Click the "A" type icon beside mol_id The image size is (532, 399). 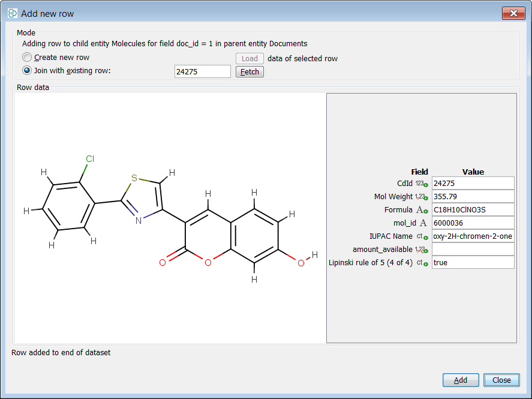point(422,223)
